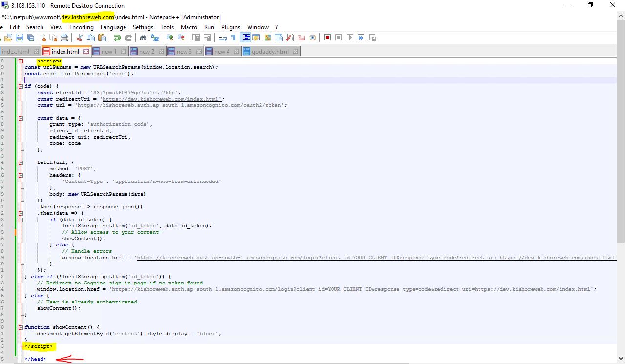The height and width of the screenshot is (364, 625).
Task: Click the Cut scissors icon
Action: 79,38
